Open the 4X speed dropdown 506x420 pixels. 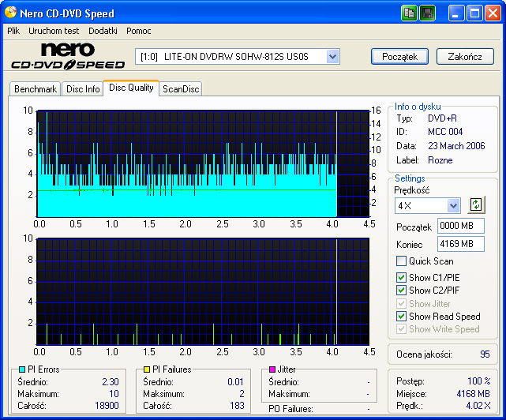pos(453,205)
